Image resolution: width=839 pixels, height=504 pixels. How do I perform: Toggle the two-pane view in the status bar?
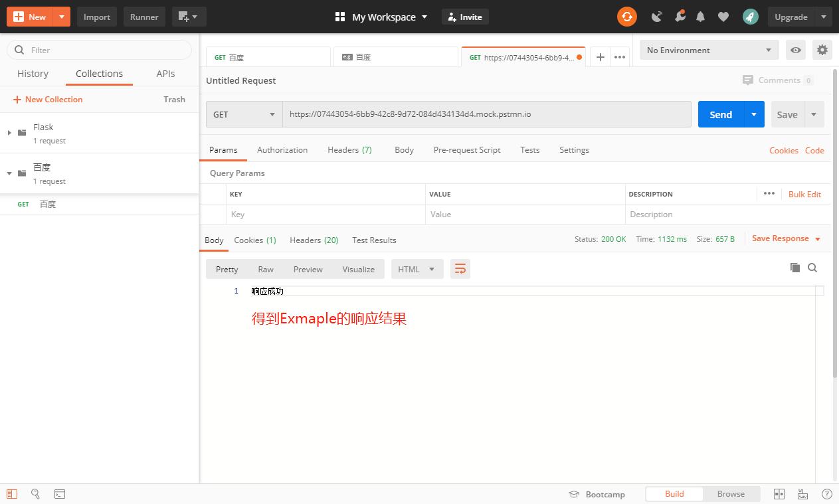779,494
